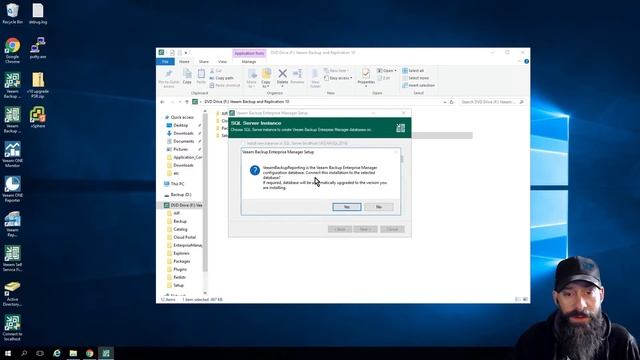Viewport: 640px width, 360px height.
Task: Open the Veeam ONE Monitor desktop shortcut
Action: [x=12, y=155]
